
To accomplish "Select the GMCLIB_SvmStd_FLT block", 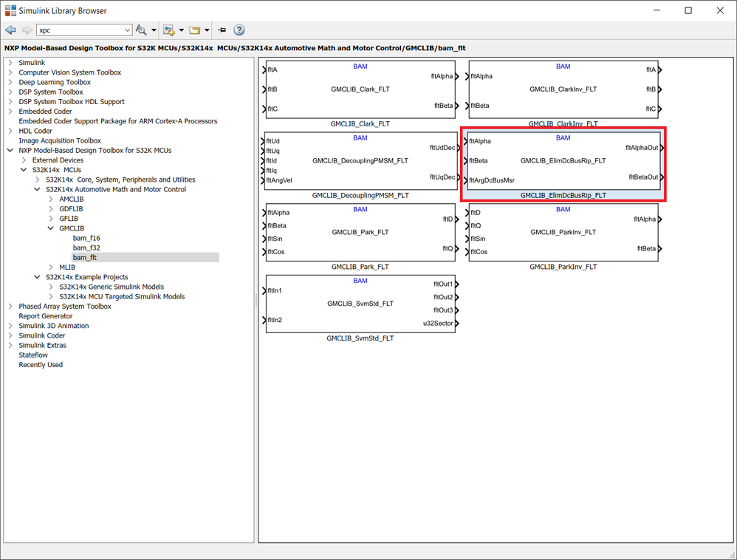I will coord(360,304).
